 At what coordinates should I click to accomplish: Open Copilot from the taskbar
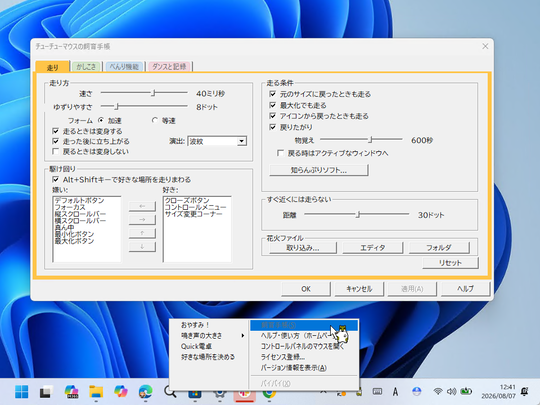(x=121, y=392)
